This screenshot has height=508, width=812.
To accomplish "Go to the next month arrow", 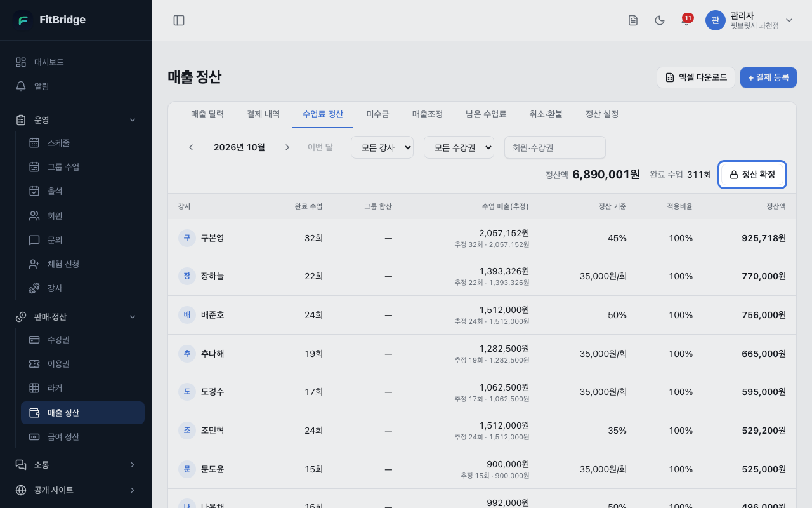I will tap(287, 147).
